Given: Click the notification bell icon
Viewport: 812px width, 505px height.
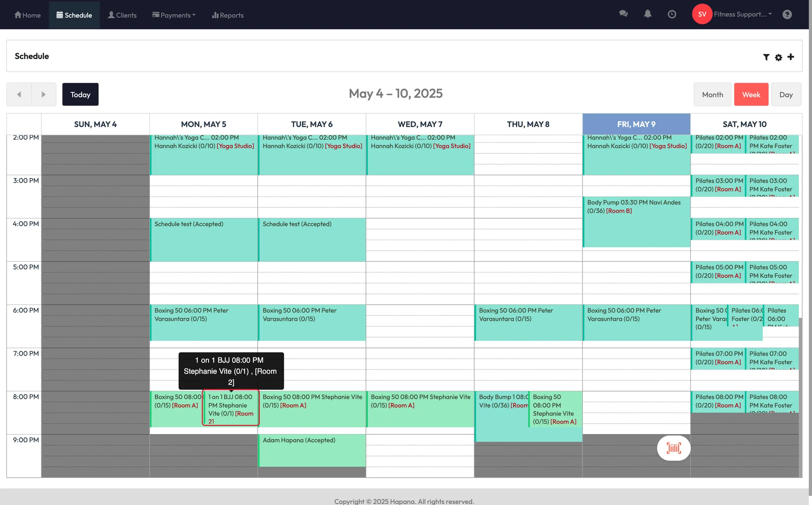Looking at the screenshot, I should (x=647, y=14).
